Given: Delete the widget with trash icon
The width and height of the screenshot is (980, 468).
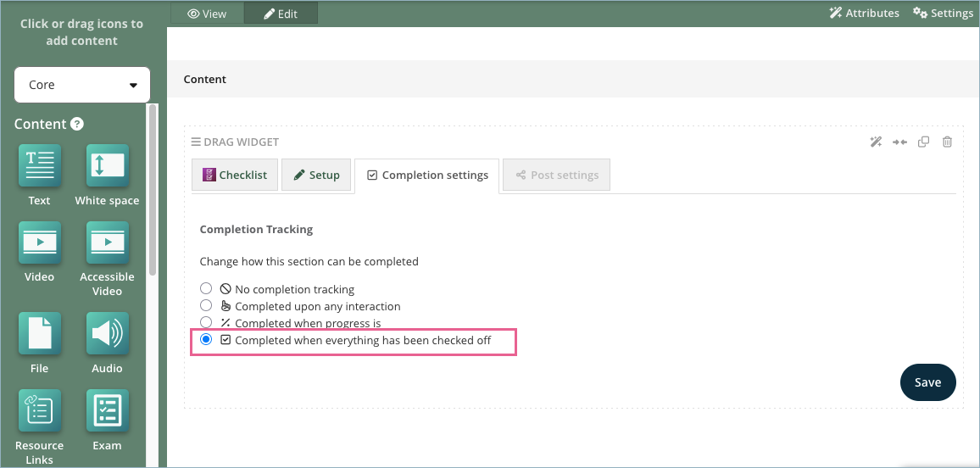Looking at the screenshot, I should pos(947,142).
